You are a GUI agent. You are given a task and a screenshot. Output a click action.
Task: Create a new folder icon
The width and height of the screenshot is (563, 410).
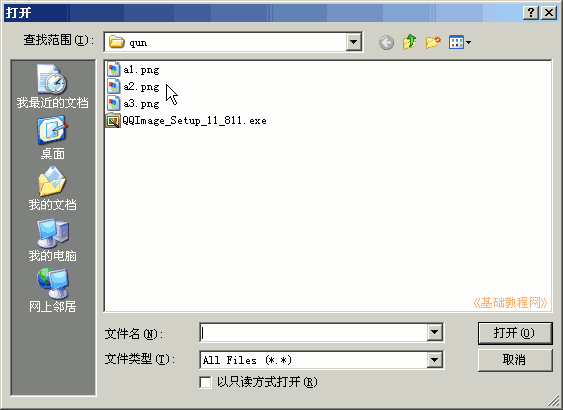pos(433,42)
